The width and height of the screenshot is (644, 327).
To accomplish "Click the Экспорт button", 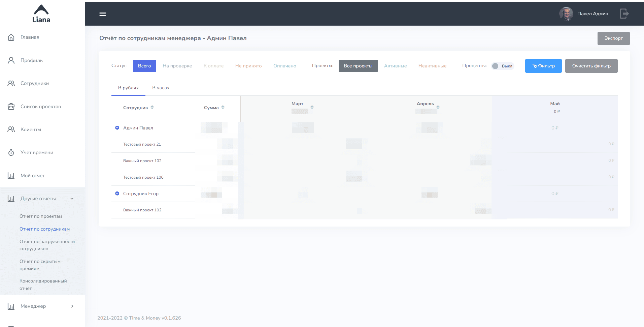I will click(x=613, y=38).
